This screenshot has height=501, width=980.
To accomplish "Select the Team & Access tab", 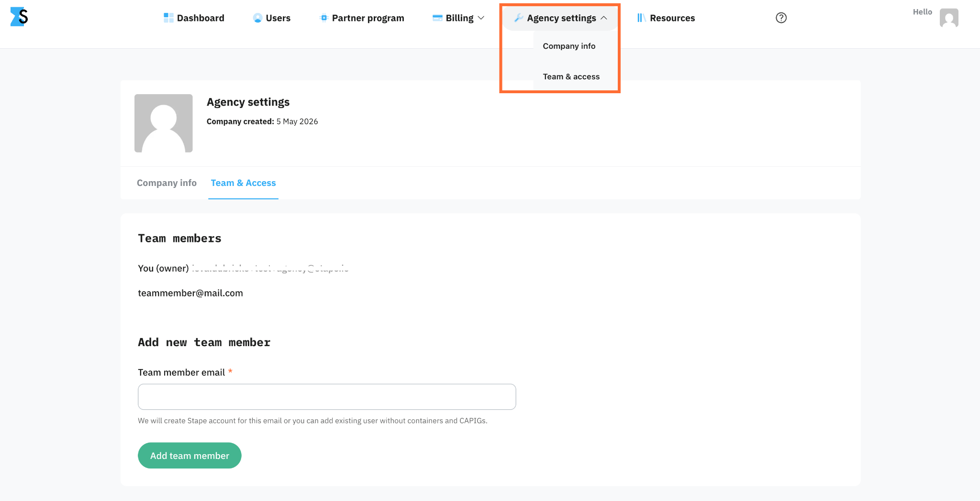I will click(243, 183).
